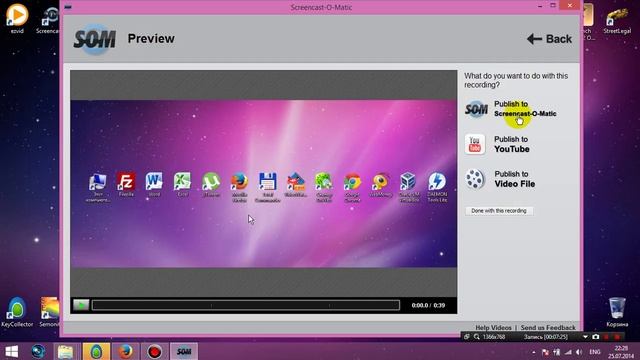Click the SOM icon beside Publish to Screencast-O-Matic
This screenshot has height=360, width=640.
click(x=476, y=109)
